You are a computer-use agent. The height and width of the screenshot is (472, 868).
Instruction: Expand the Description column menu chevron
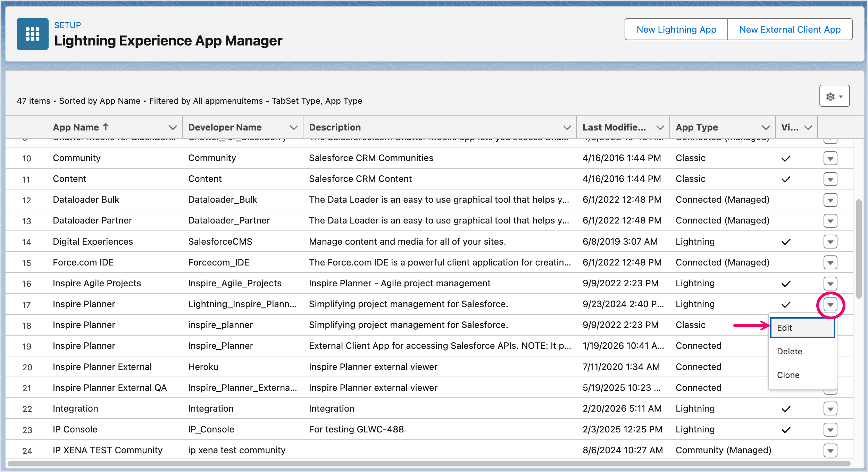tap(567, 127)
